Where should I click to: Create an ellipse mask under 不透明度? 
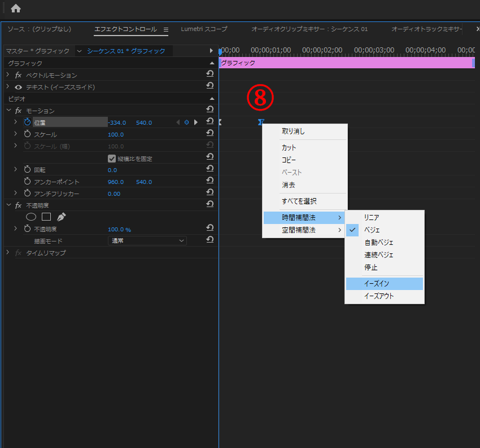tap(31, 217)
